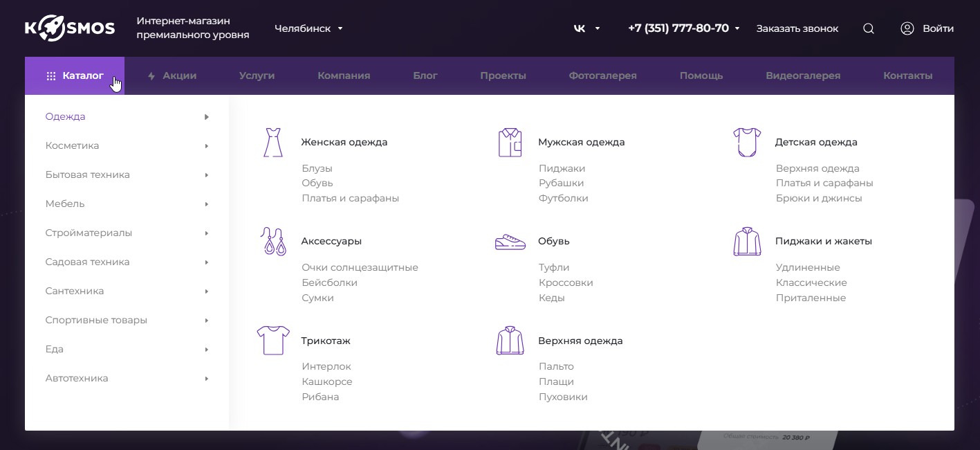Go to the Компания menu item
The width and height of the screenshot is (980, 450).
click(x=344, y=76)
